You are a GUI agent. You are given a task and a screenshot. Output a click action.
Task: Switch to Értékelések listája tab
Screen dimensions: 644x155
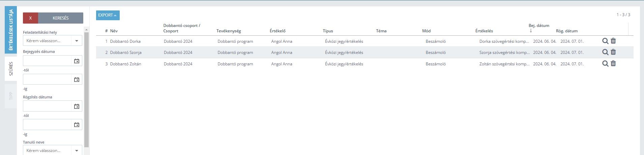point(11,30)
